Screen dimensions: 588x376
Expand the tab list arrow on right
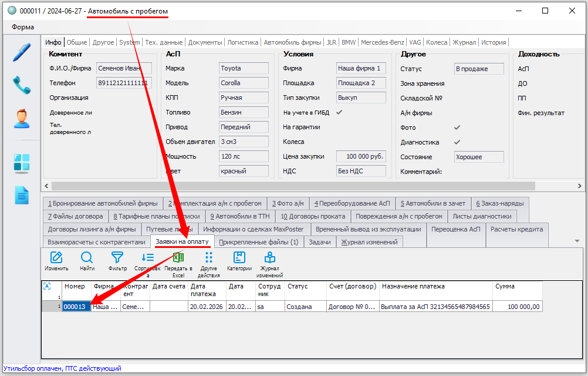click(577, 241)
